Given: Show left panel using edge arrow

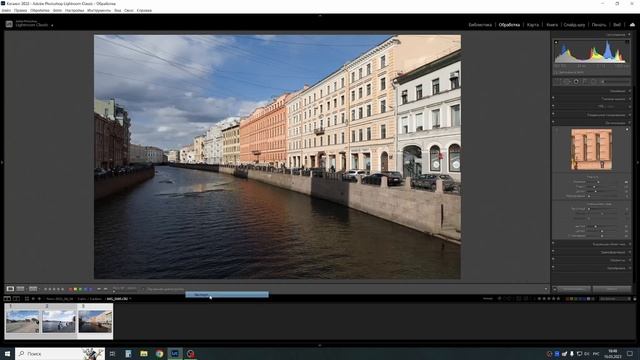Looking at the screenshot, I should click(2, 162).
